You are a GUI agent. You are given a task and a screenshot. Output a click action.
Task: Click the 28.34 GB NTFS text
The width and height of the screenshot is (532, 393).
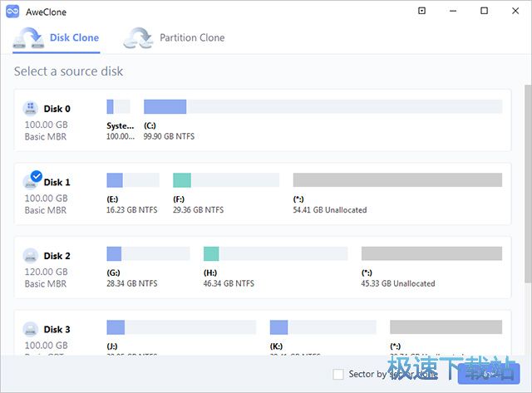[x=132, y=283]
